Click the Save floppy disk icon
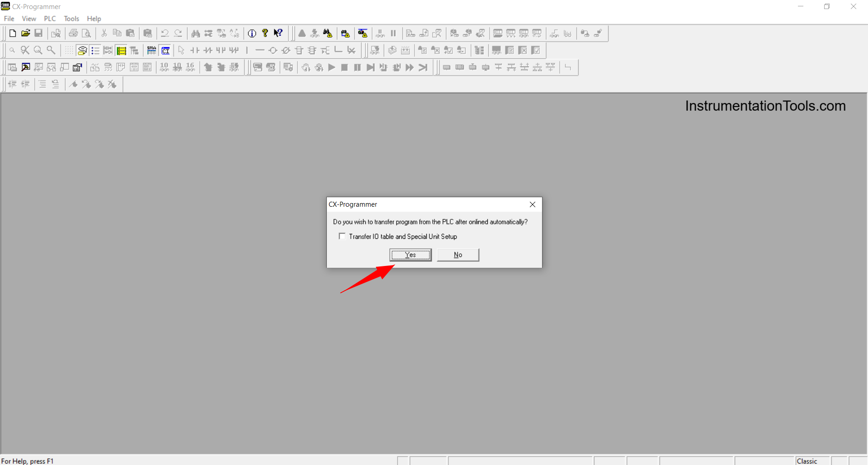The width and height of the screenshot is (868, 465). tap(39, 33)
